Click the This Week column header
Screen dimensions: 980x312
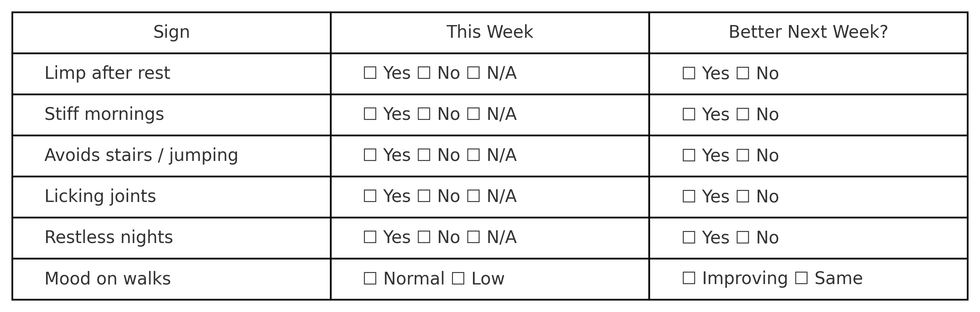coord(489,32)
